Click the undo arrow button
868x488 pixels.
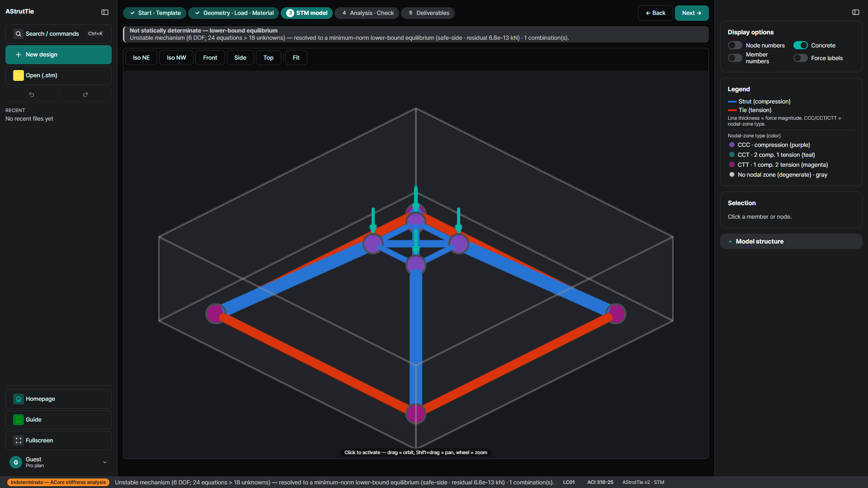pyautogui.click(x=32, y=94)
